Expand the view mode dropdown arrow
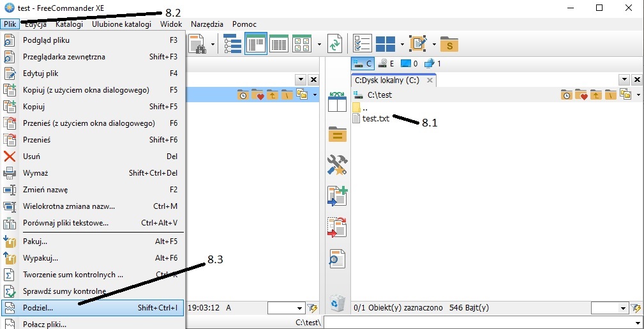This screenshot has height=329, width=644. (x=319, y=44)
